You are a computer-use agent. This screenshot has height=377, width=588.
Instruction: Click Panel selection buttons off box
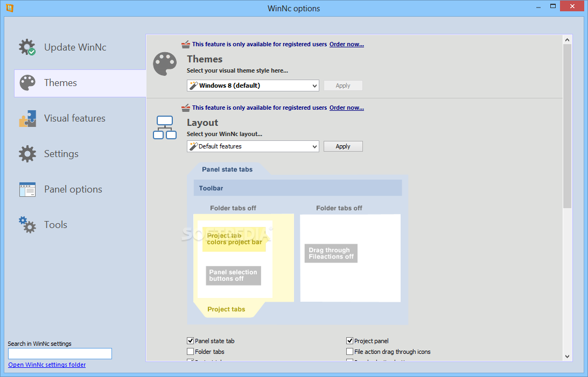pos(233,275)
